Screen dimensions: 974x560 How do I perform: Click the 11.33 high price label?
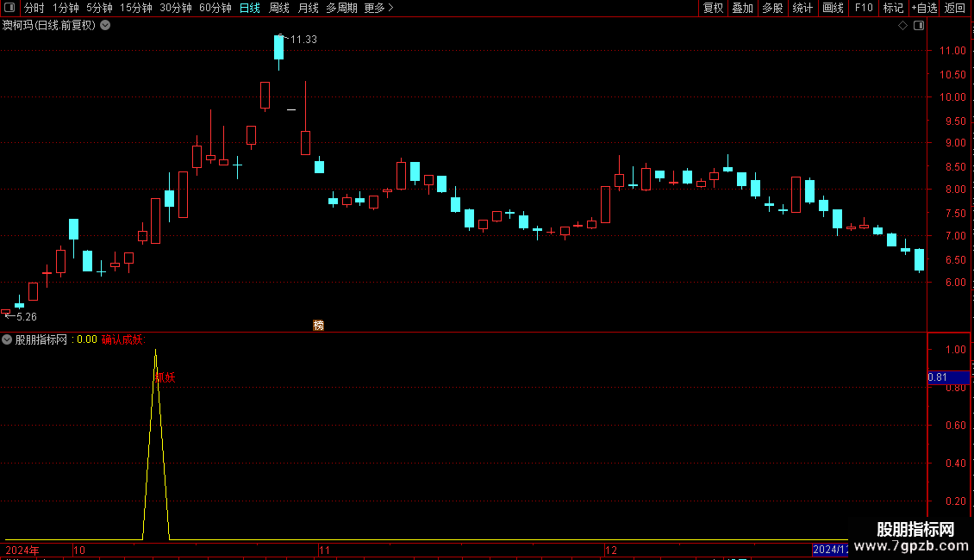tap(303, 39)
